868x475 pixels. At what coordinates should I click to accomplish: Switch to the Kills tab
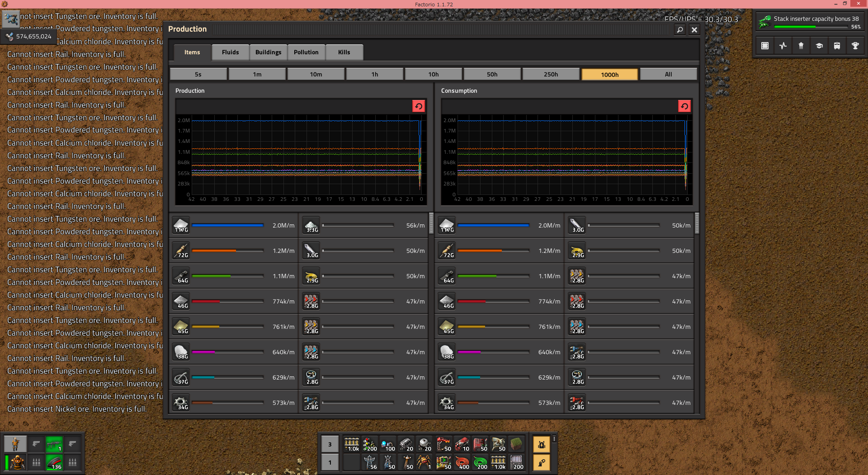[x=344, y=52]
